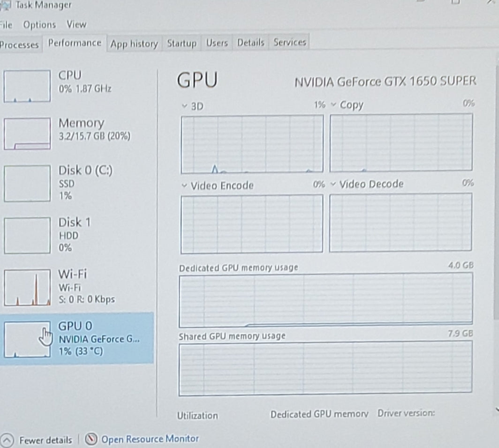Select the GPU 0 NVIDIA entry
This screenshot has width=499, height=448.
coord(77,338)
